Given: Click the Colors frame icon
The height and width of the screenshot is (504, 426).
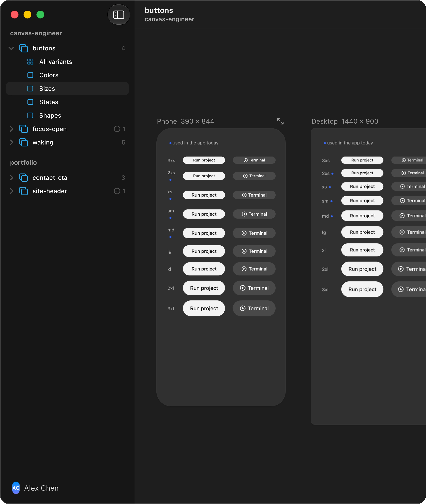Looking at the screenshot, I should click(30, 75).
